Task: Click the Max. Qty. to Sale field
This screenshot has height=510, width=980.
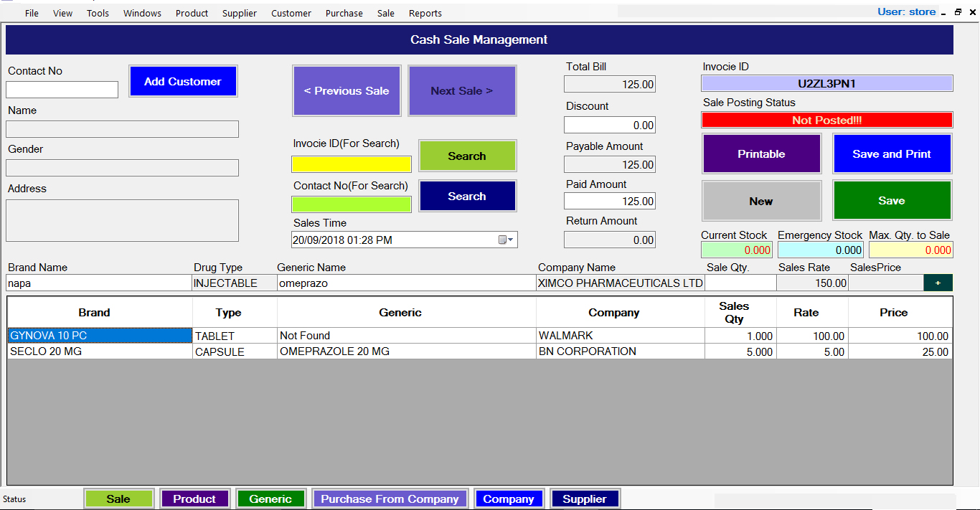Action: click(x=911, y=250)
